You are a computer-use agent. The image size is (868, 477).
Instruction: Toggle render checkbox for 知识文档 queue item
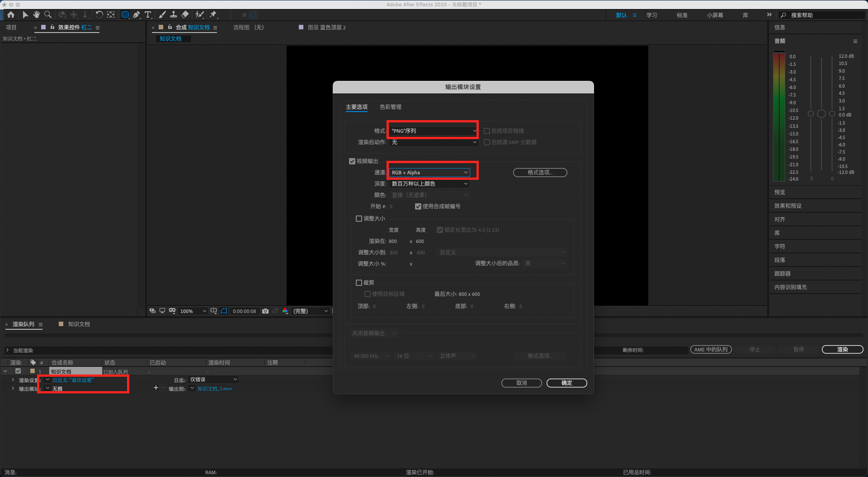[18, 371]
